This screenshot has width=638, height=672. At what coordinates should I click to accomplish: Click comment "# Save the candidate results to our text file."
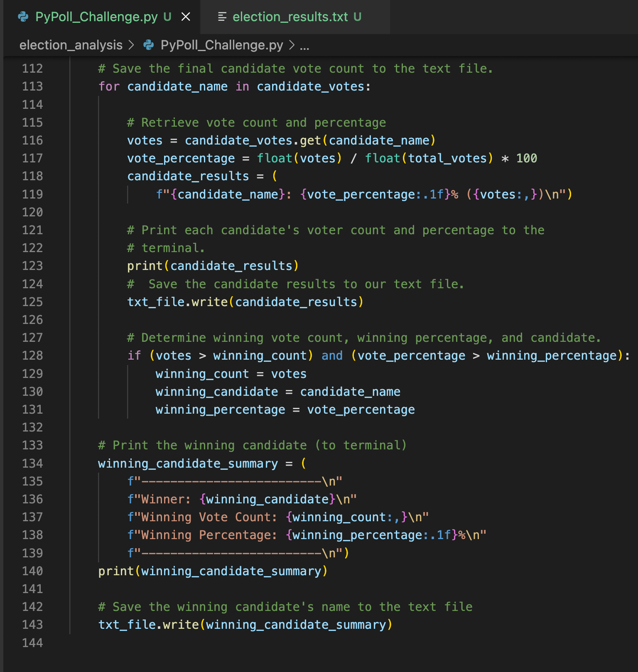click(295, 284)
